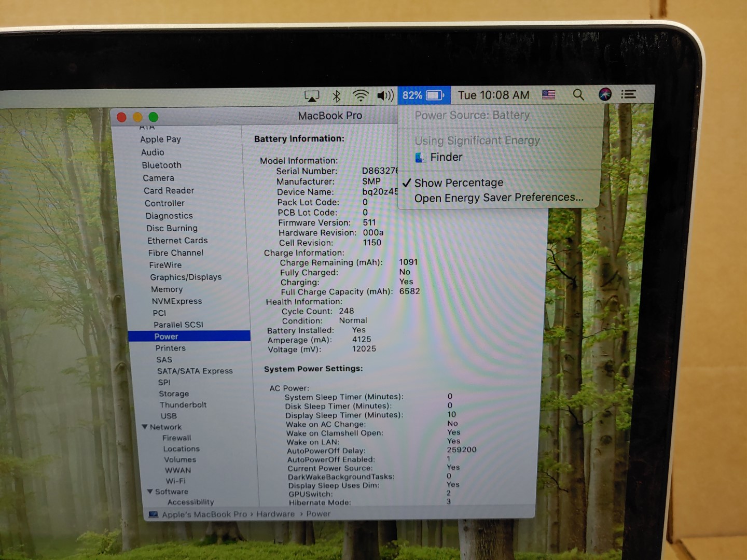Select Locations under Network
747x560 pixels.
click(181, 449)
